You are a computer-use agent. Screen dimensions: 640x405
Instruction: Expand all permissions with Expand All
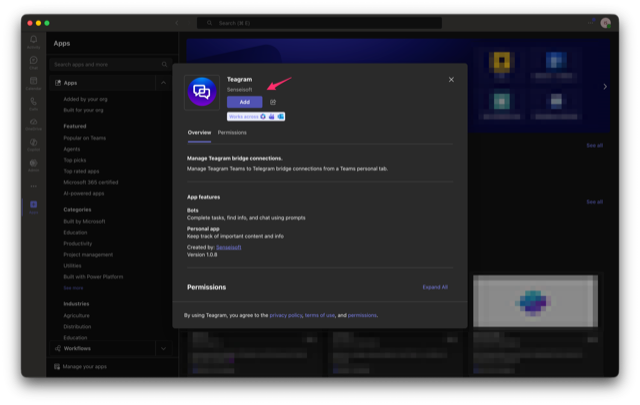tap(435, 287)
